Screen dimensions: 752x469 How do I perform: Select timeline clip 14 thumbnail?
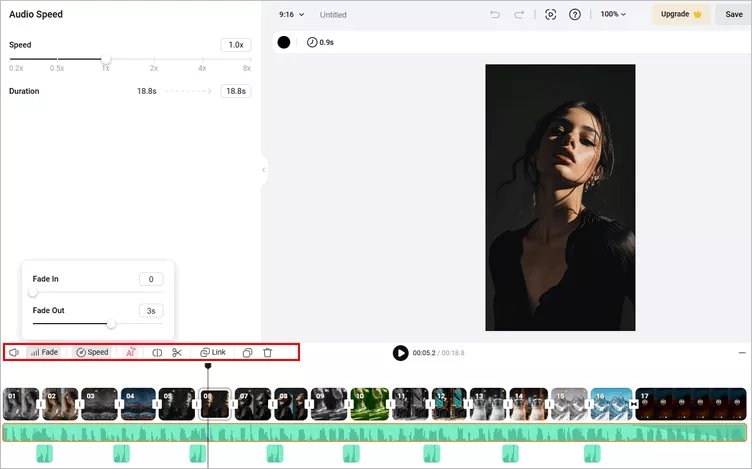[x=529, y=404]
